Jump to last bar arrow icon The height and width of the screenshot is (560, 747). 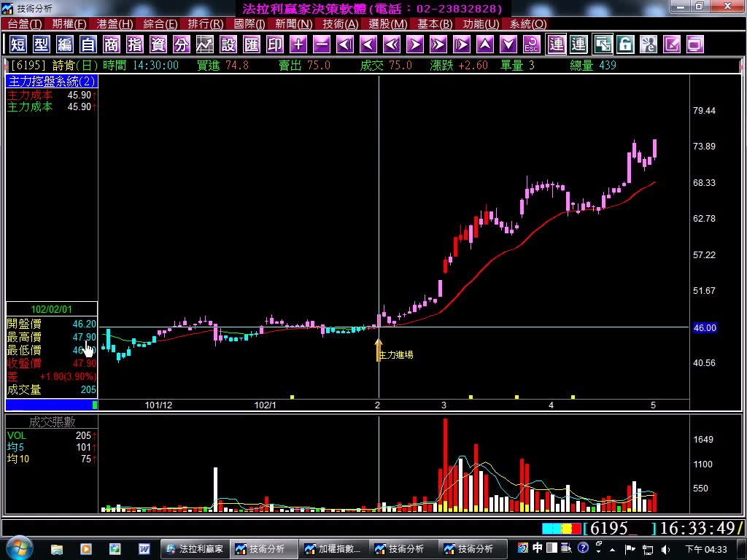tap(462, 44)
